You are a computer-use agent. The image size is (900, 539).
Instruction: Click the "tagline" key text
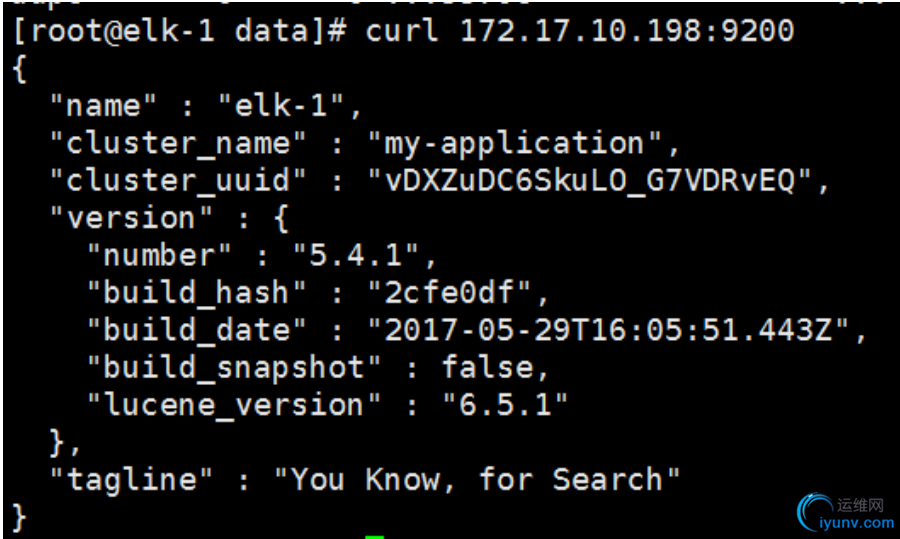click(131, 479)
